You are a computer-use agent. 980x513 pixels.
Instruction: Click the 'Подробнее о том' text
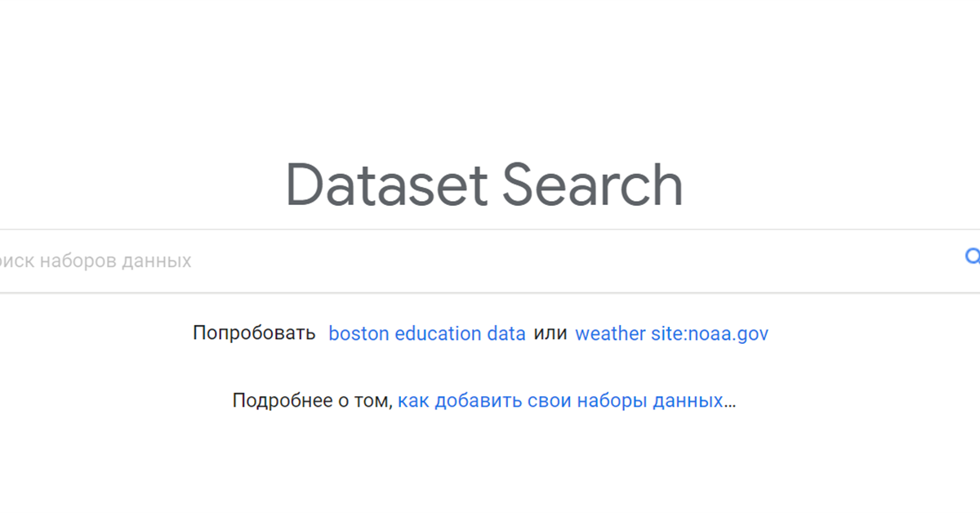(x=312, y=401)
